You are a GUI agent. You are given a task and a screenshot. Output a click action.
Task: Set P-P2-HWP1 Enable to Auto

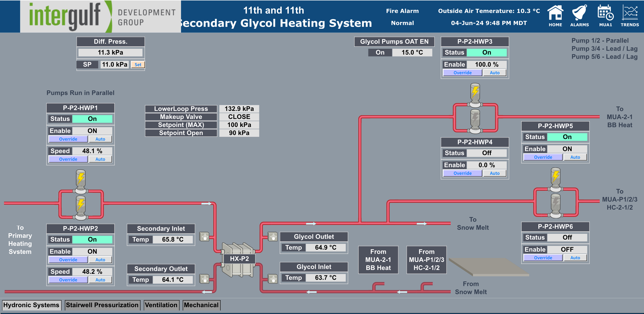click(x=100, y=139)
